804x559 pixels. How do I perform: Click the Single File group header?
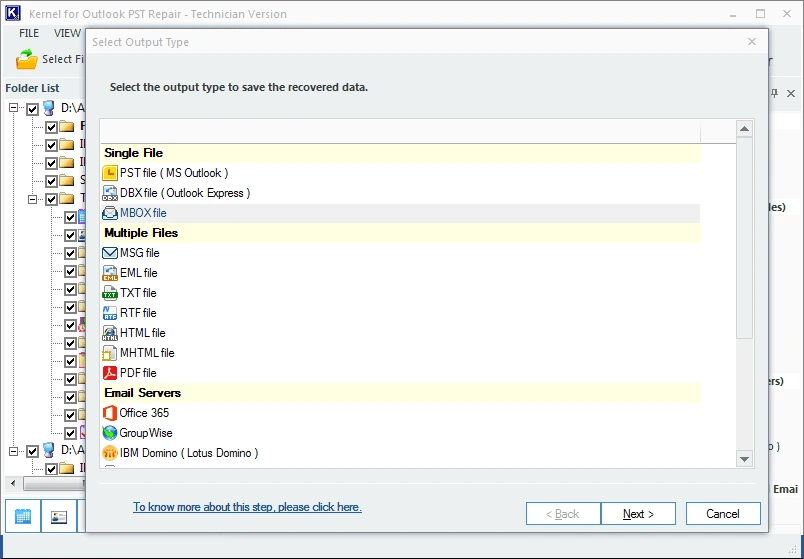400,153
